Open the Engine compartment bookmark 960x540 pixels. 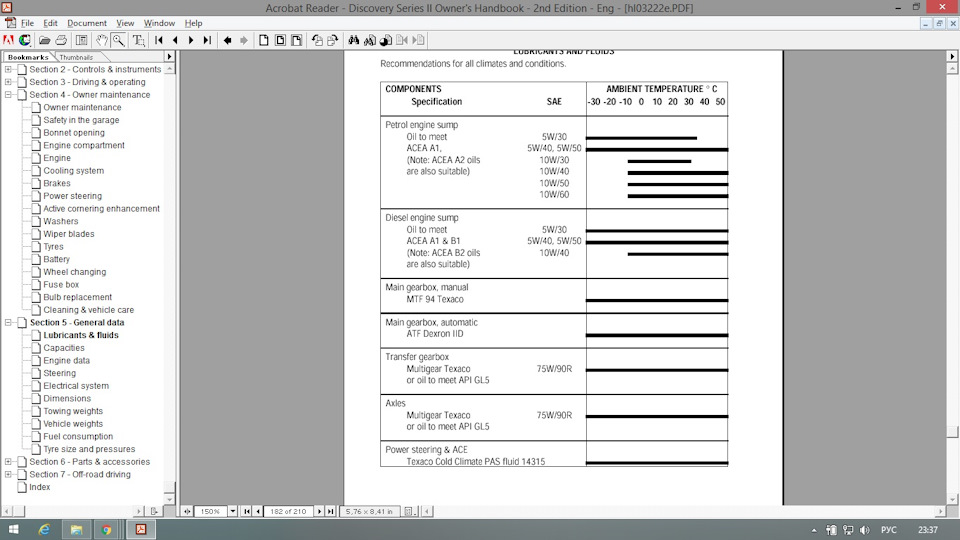(x=84, y=145)
